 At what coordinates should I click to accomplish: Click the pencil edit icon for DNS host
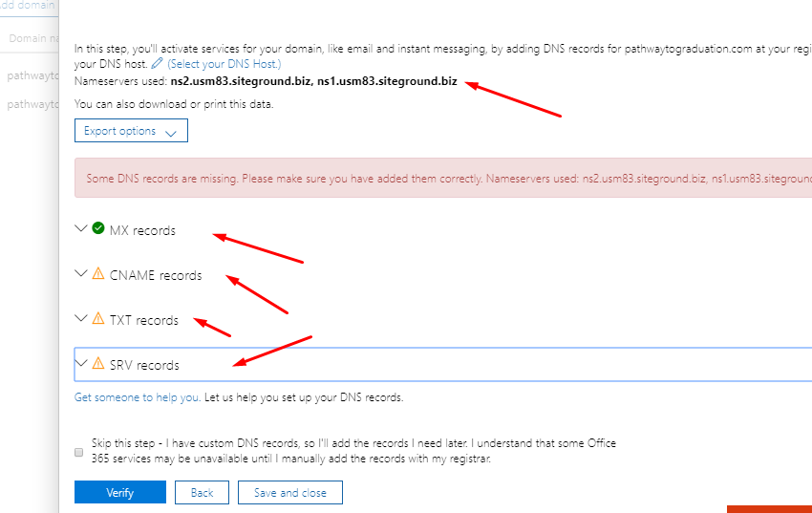click(x=157, y=64)
